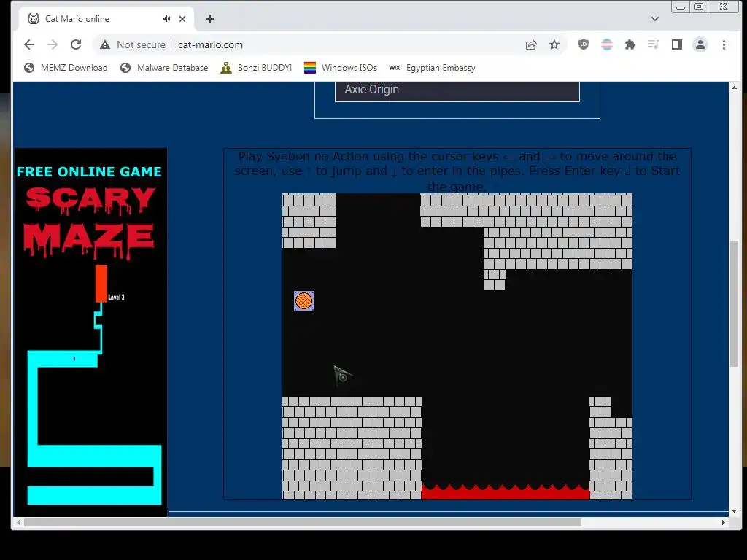747x560 pixels.
Task: Open the uBlock shield extension
Action: point(583,44)
